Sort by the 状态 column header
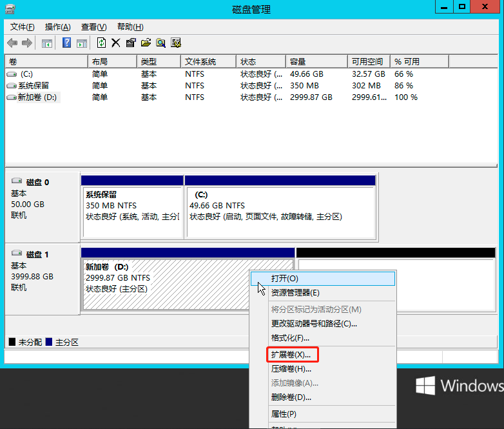Screen dimensions: 504x429 click(261, 61)
